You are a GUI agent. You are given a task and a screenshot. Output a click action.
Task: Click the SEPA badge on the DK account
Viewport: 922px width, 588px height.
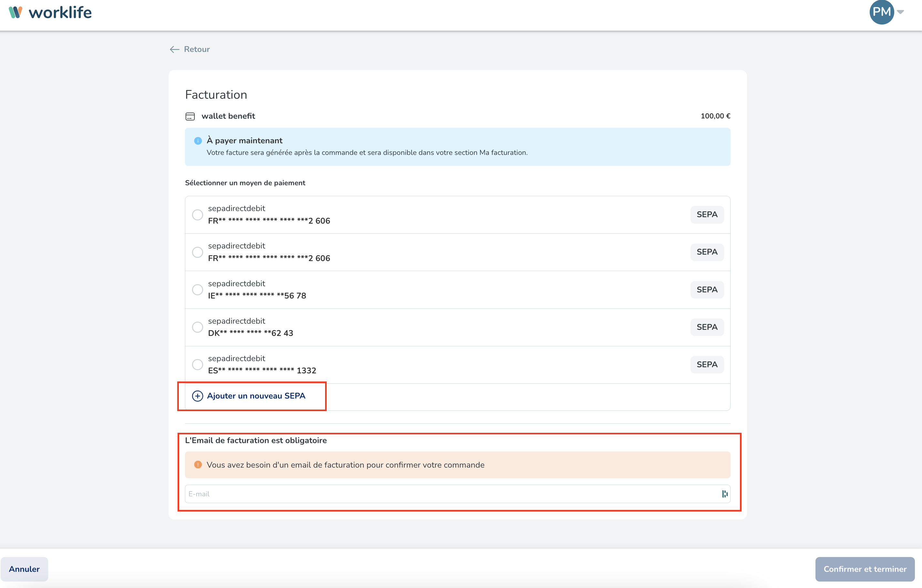click(707, 327)
